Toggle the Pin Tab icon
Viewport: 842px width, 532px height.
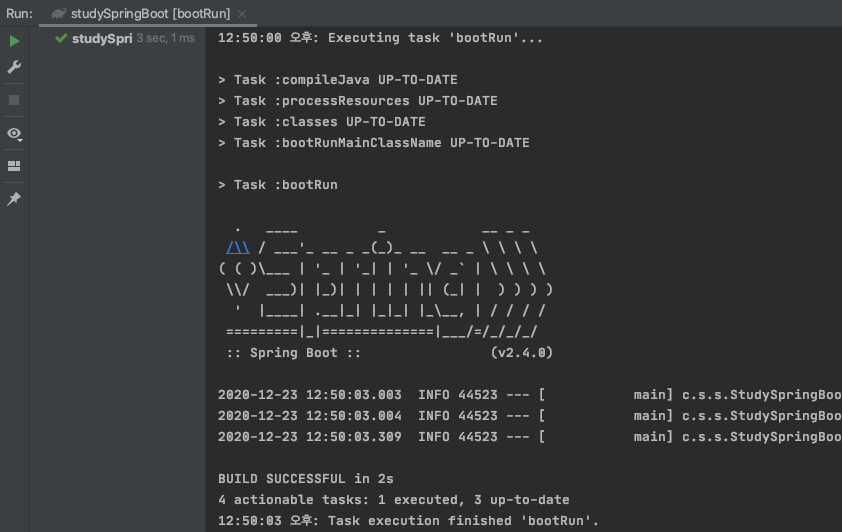coord(14,199)
